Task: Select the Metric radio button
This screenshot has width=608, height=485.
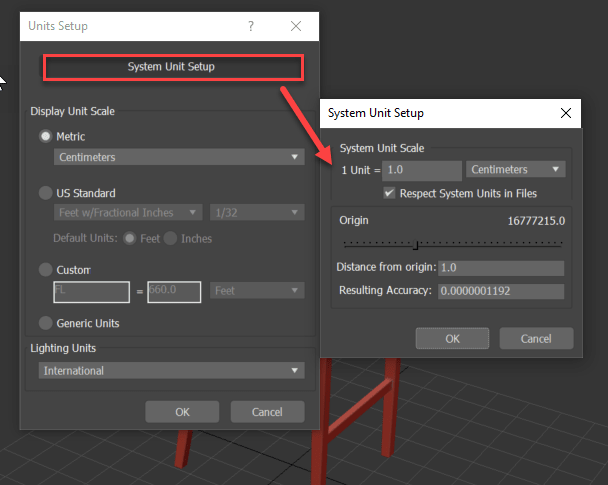Action: point(46,136)
